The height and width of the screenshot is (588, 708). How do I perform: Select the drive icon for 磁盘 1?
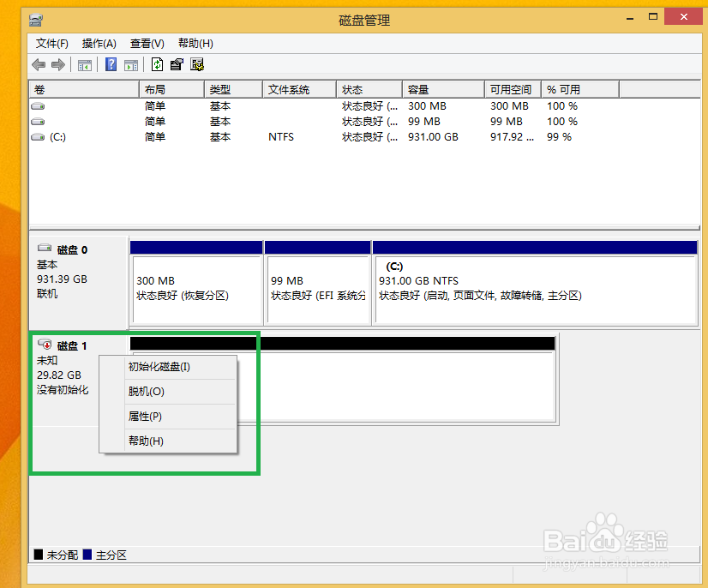(45, 344)
